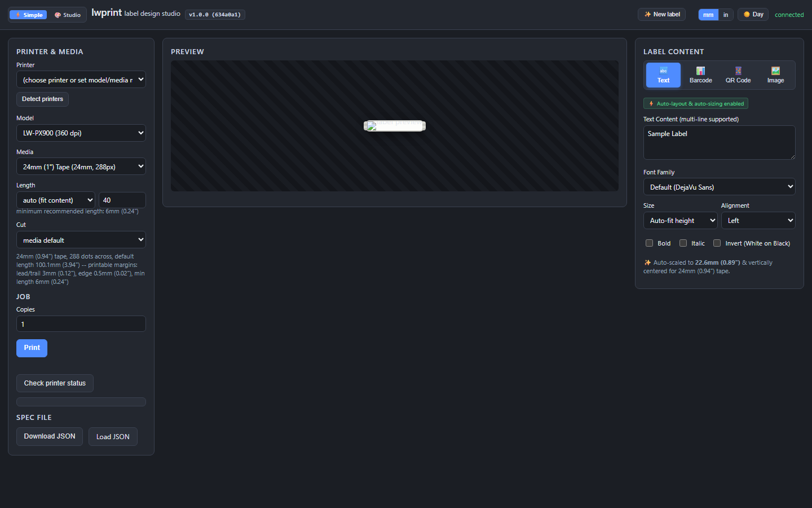812x508 pixels.
Task: Switch to Simple mode
Action: tap(28, 15)
